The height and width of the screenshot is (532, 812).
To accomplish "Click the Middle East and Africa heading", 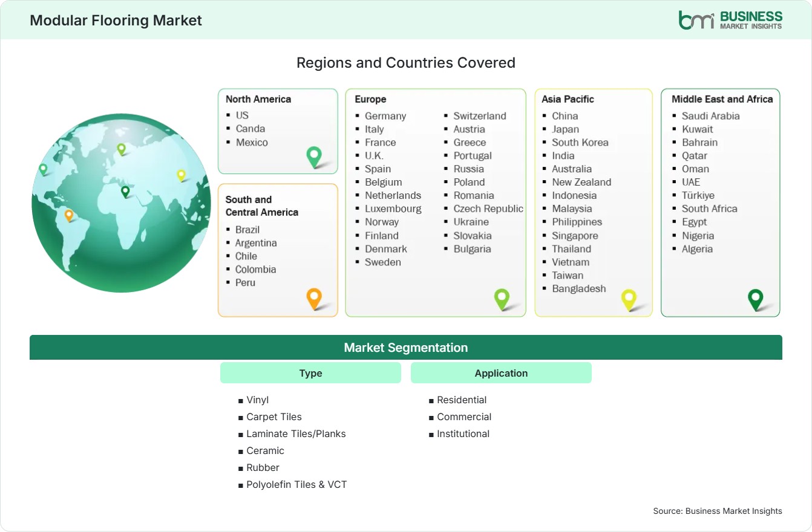I will tap(722, 99).
